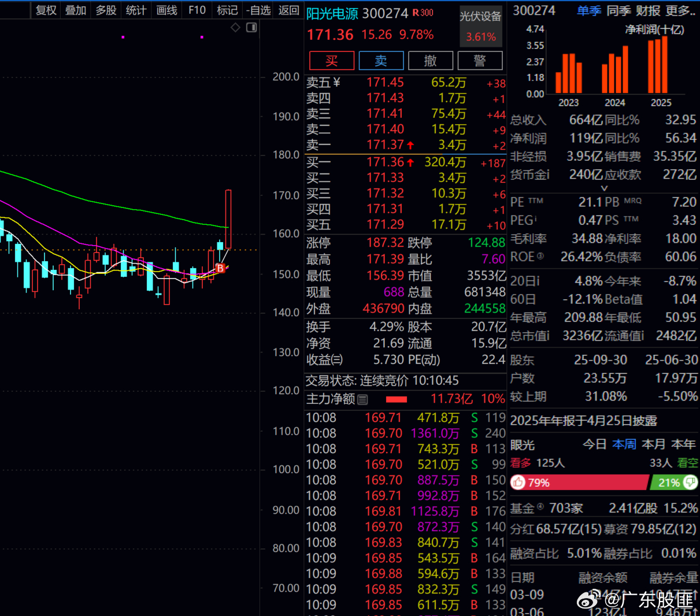Screen dimensions: 700x616
Task: Open the 财报 financial report tab
Action: pyautogui.click(x=649, y=10)
